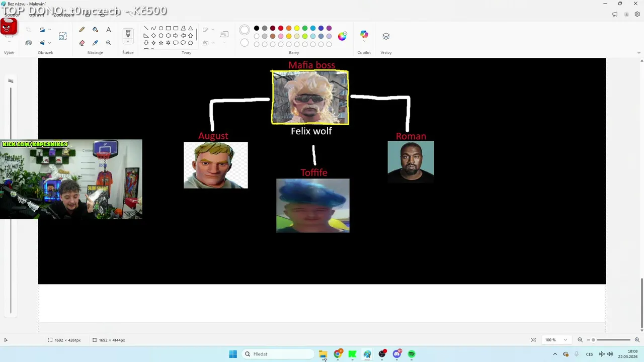Open the Edit colors wheel
This screenshot has height=362, width=644.
click(x=342, y=36)
